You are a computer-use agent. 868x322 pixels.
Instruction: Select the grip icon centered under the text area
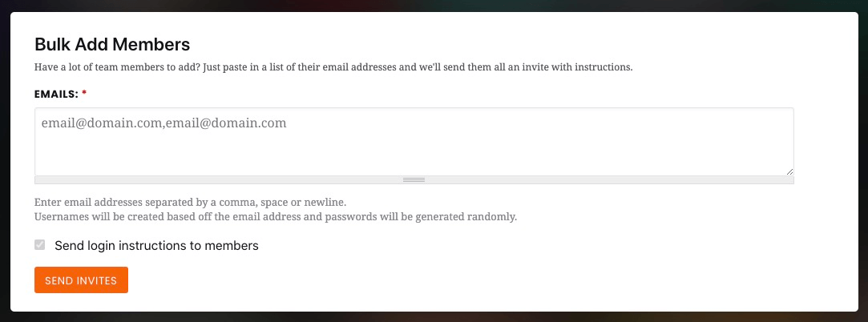coord(414,180)
